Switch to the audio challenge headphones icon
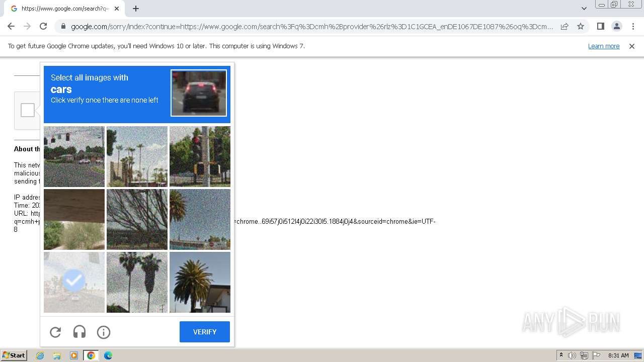The image size is (644, 362). pyautogui.click(x=79, y=332)
